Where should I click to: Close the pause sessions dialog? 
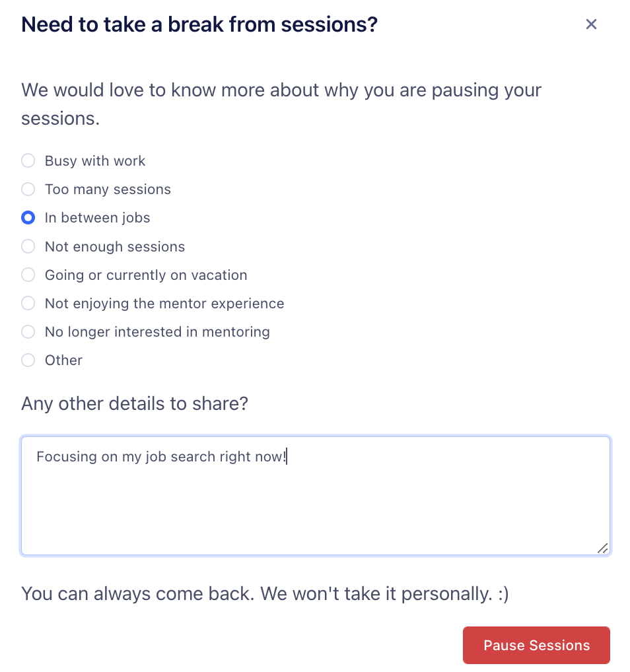pyautogui.click(x=591, y=24)
